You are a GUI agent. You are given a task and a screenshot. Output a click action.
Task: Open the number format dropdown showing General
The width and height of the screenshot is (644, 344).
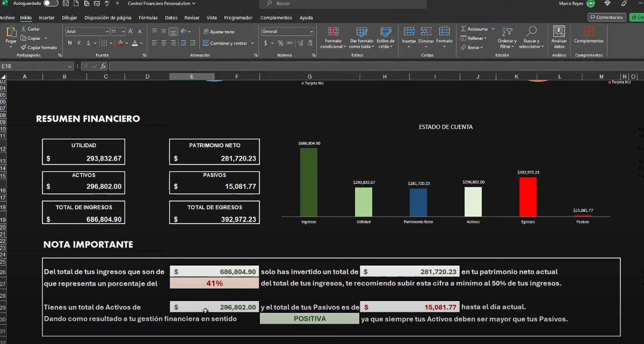[x=287, y=31]
